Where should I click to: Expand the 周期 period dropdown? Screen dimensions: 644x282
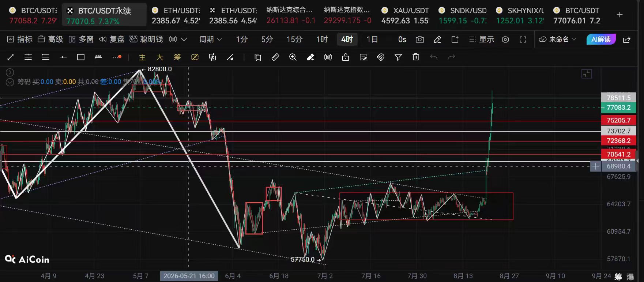coord(211,39)
